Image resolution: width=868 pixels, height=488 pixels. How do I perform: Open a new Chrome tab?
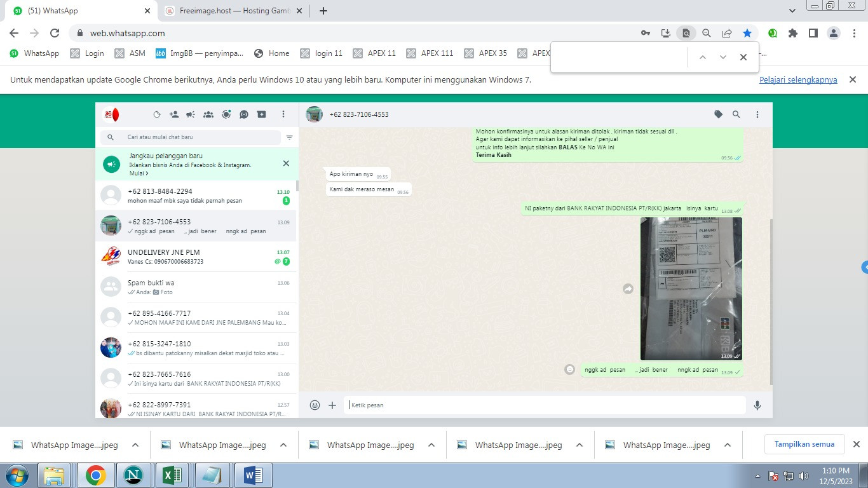(x=323, y=11)
